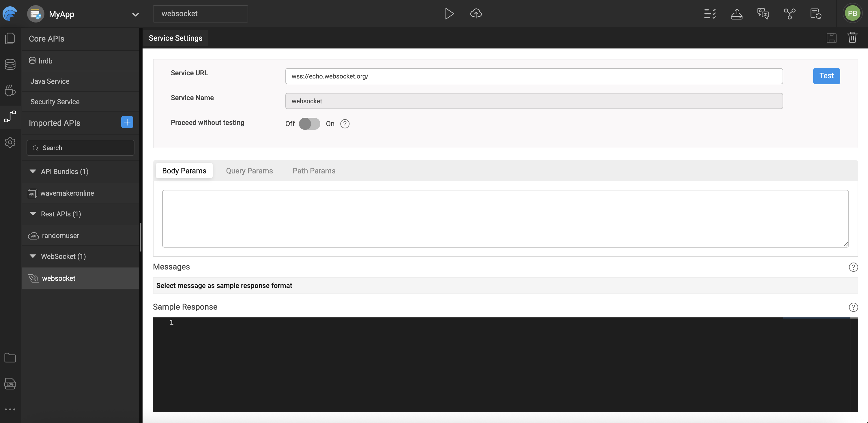This screenshot has height=423, width=868.
Task: Open the translation icon in the toolbar
Action: [763, 14]
